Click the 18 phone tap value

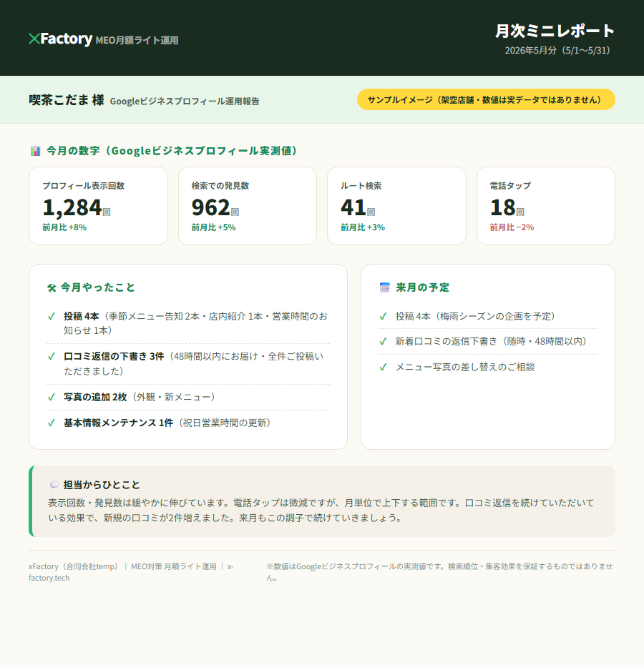pos(502,207)
